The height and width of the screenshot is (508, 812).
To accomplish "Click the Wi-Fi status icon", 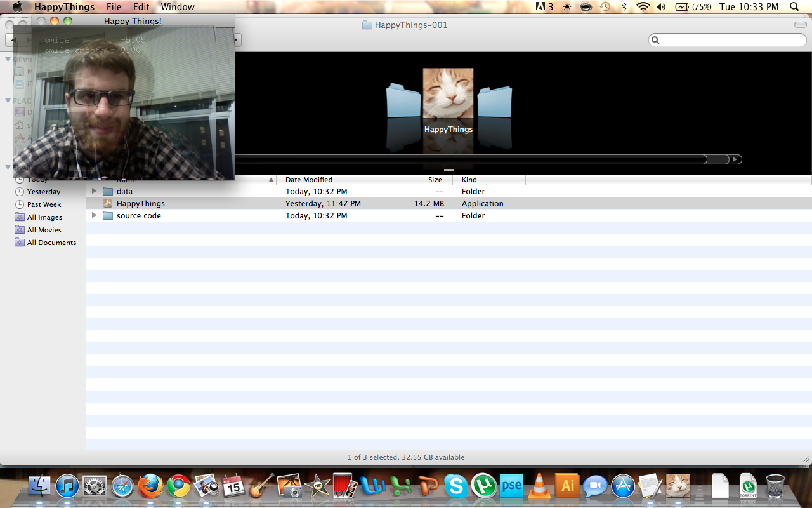I will pos(643,7).
